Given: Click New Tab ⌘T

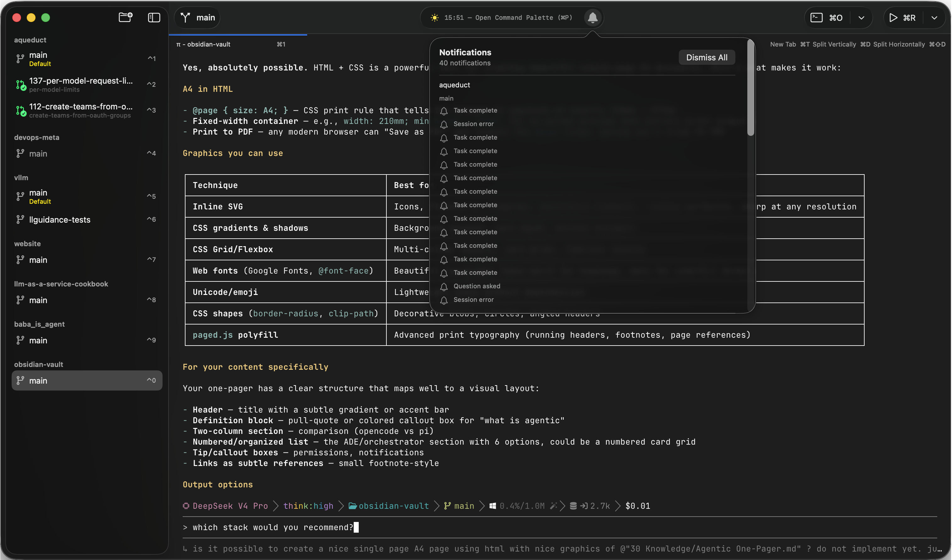Looking at the screenshot, I should coord(789,44).
